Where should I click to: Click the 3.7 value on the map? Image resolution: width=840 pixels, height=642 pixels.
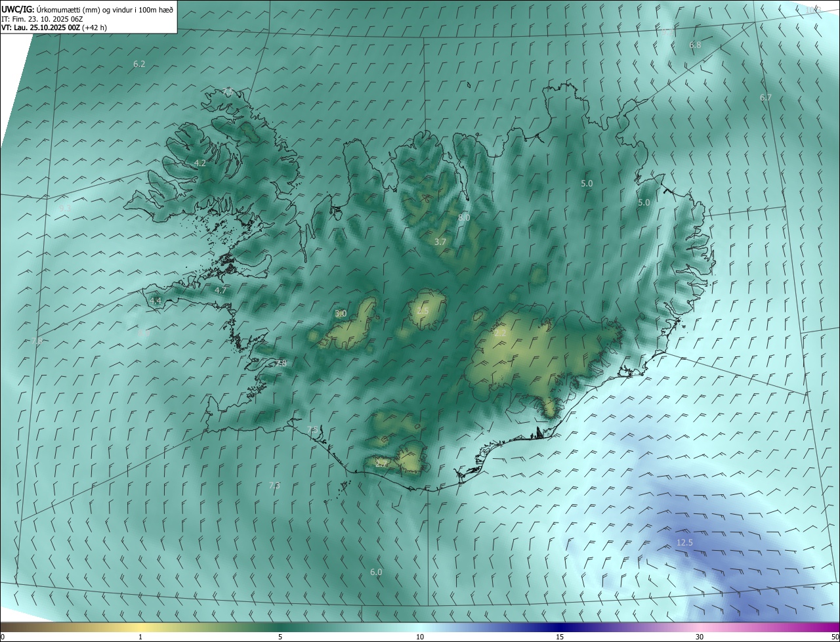pos(440,242)
